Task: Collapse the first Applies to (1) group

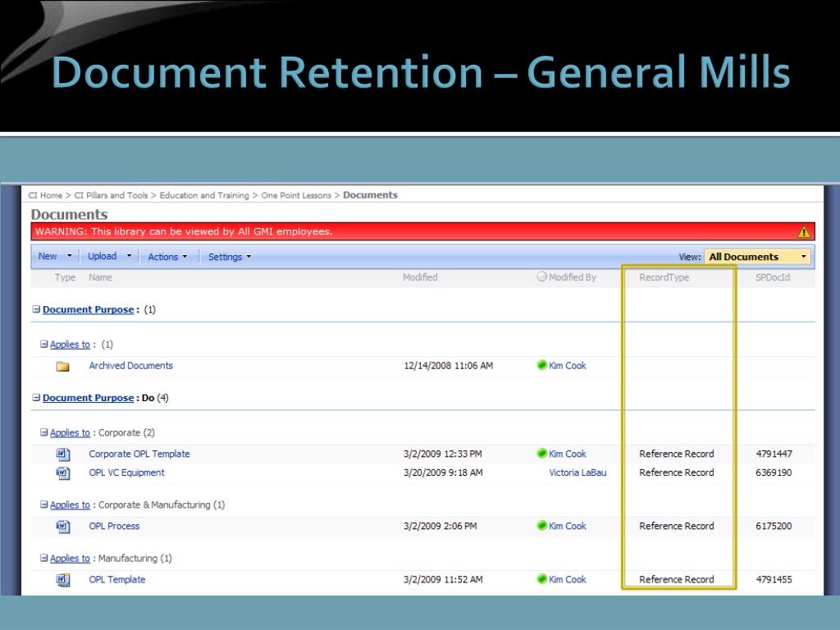Action: tap(44, 344)
